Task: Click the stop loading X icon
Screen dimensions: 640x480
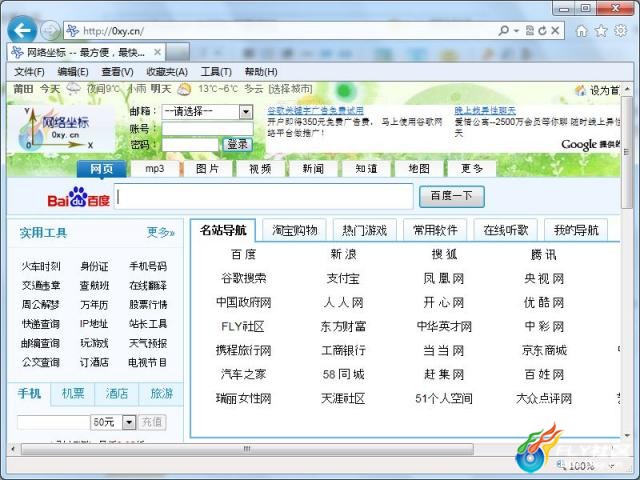Action: click(x=555, y=30)
